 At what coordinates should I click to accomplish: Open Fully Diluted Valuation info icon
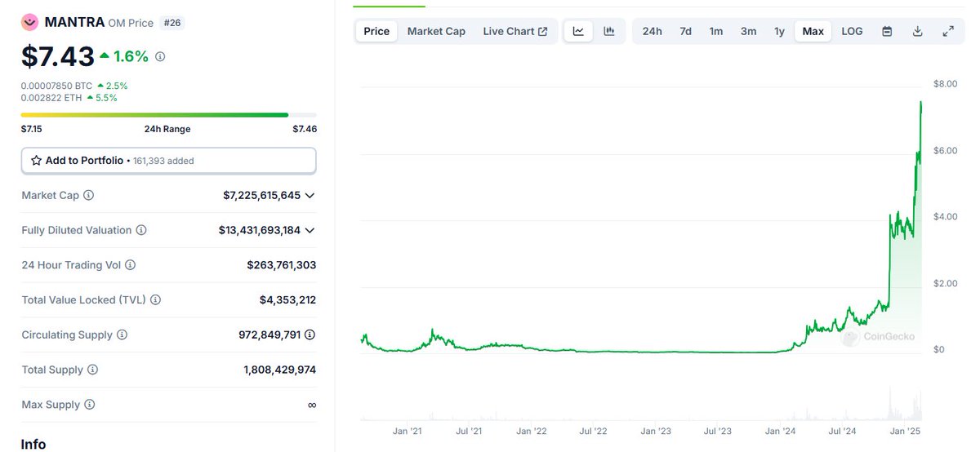point(141,231)
